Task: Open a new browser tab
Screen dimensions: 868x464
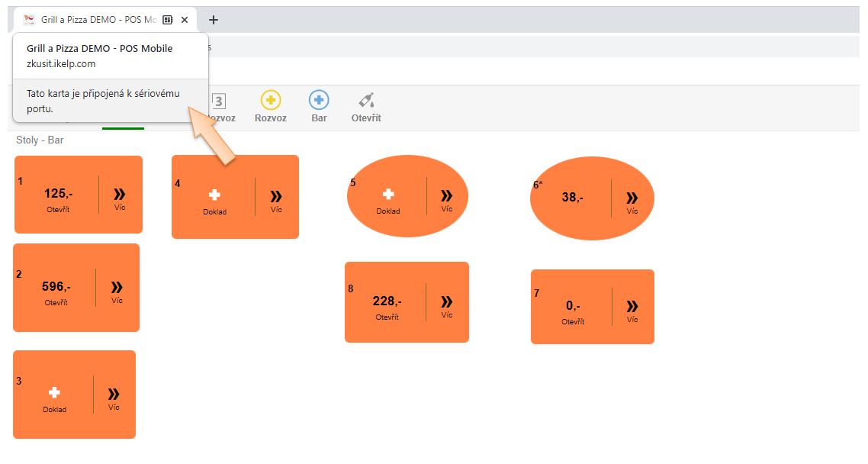Action: click(214, 20)
